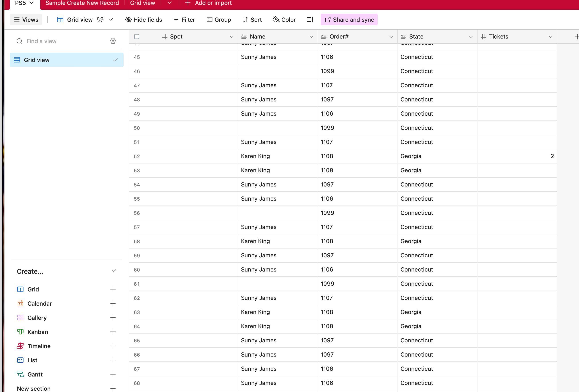Image resolution: width=579 pixels, height=392 pixels.
Task: Add a new Gallery view
Action: click(x=113, y=318)
